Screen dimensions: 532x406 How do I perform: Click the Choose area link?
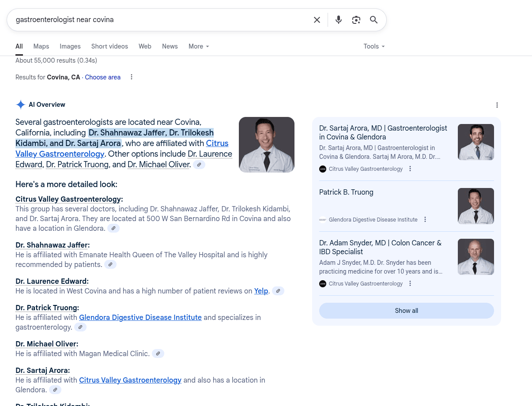click(x=102, y=77)
